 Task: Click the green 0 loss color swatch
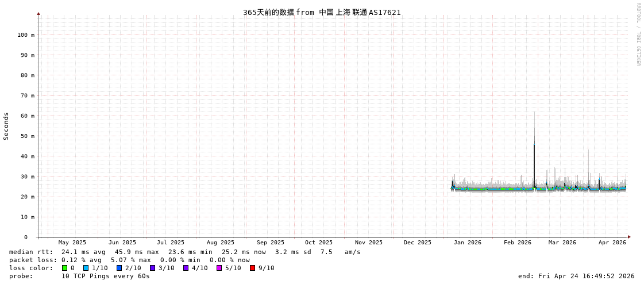click(64, 268)
